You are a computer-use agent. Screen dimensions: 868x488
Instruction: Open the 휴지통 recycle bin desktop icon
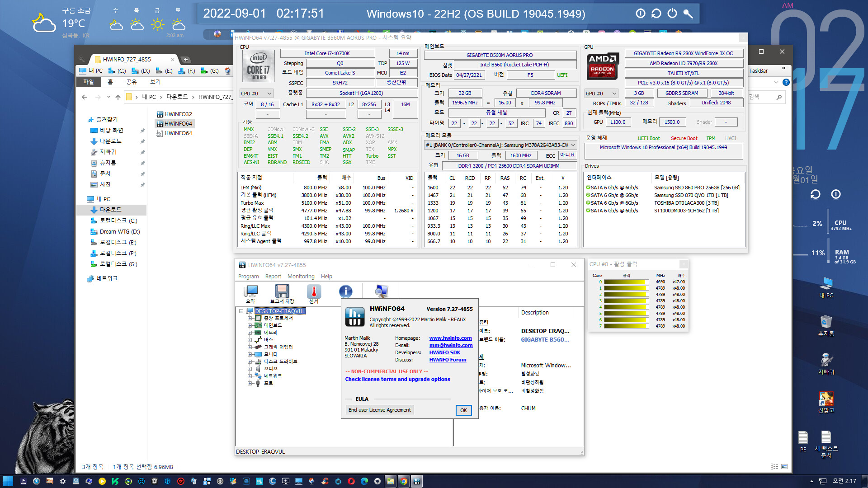pyautogui.click(x=826, y=325)
